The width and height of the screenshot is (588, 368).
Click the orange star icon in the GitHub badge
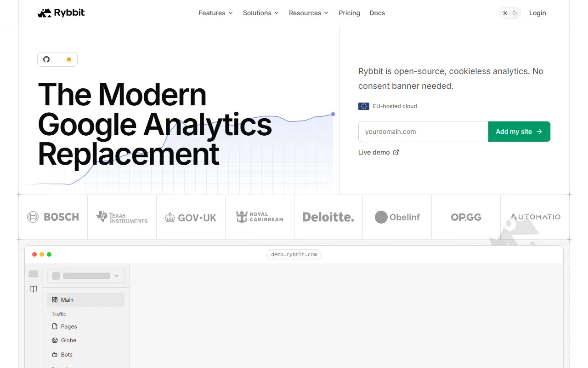tap(69, 59)
